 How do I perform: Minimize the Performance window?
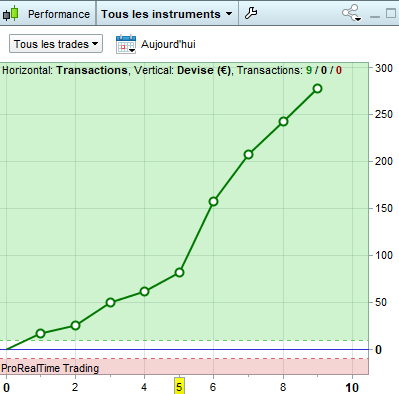[x=375, y=16]
